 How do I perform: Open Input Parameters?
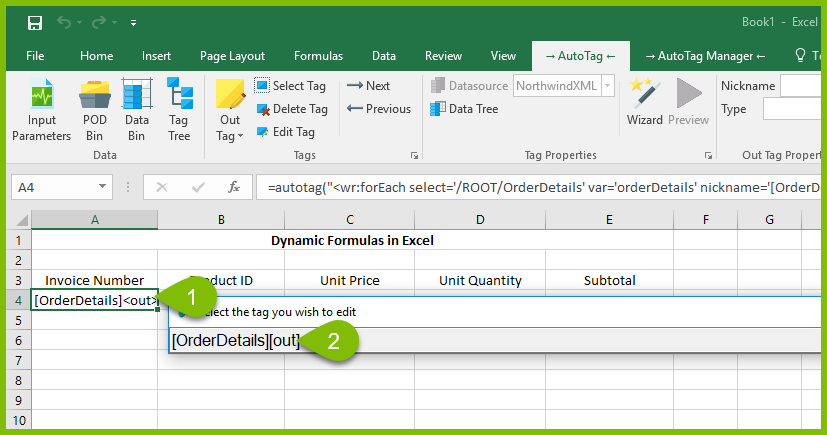tap(41, 110)
